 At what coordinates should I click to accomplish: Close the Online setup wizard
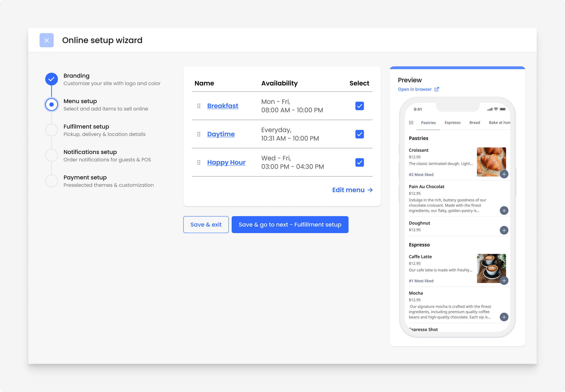pyautogui.click(x=46, y=40)
